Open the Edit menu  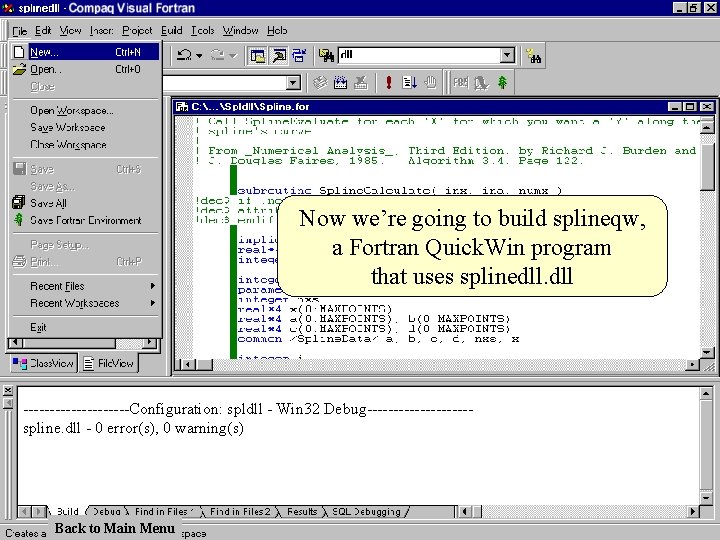[43, 31]
